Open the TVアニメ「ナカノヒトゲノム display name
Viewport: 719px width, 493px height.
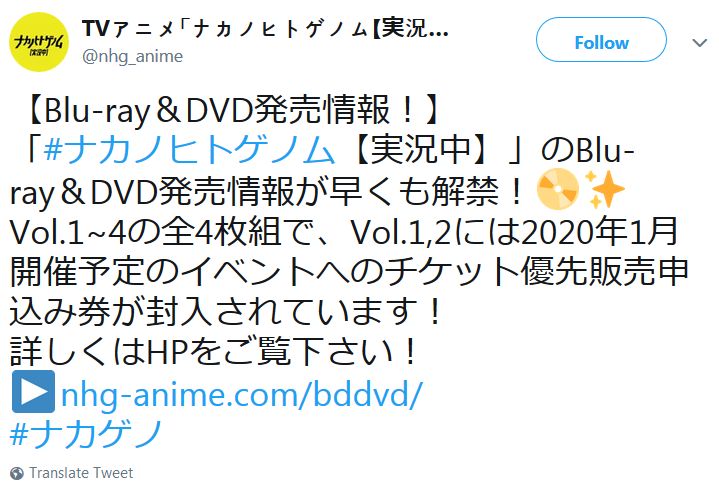[265, 29]
